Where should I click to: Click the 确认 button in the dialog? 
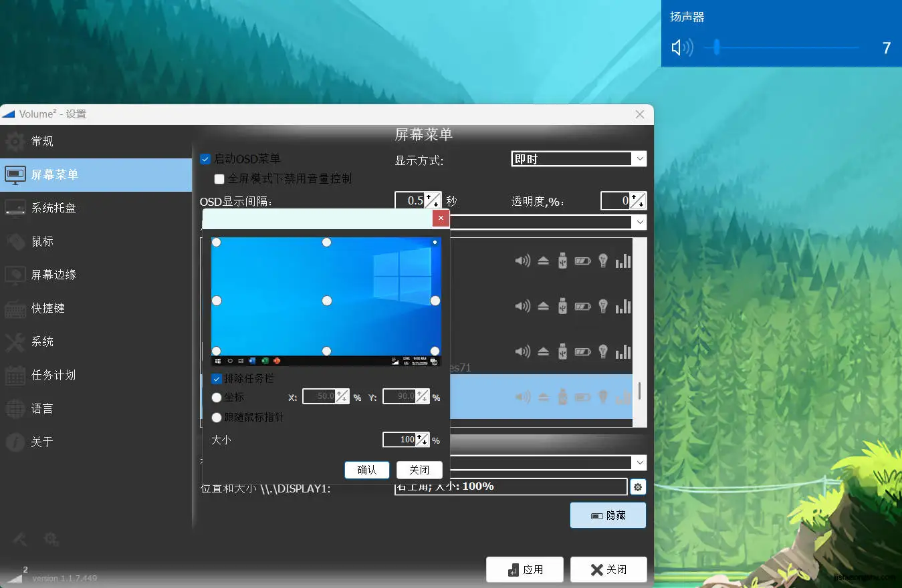(x=367, y=470)
